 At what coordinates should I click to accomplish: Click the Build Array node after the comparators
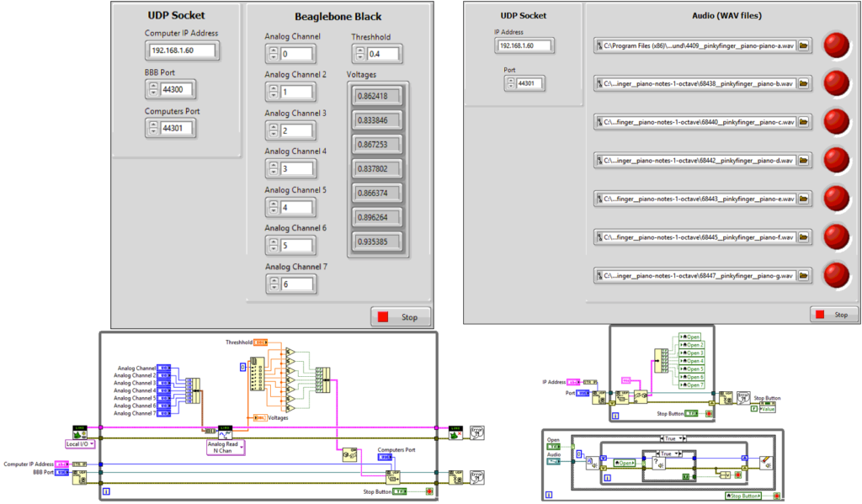pyautogui.click(x=322, y=379)
